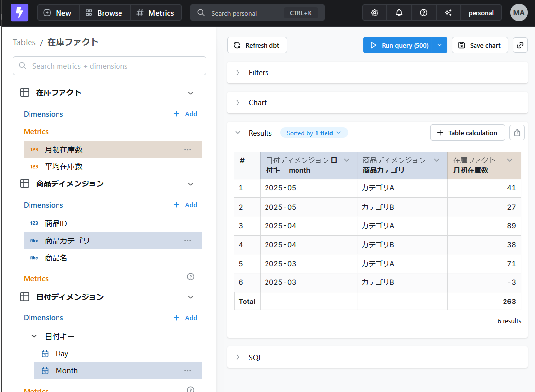Click the search magnifier in top bar
535x392 pixels.
pyautogui.click(x=201, y=13)
